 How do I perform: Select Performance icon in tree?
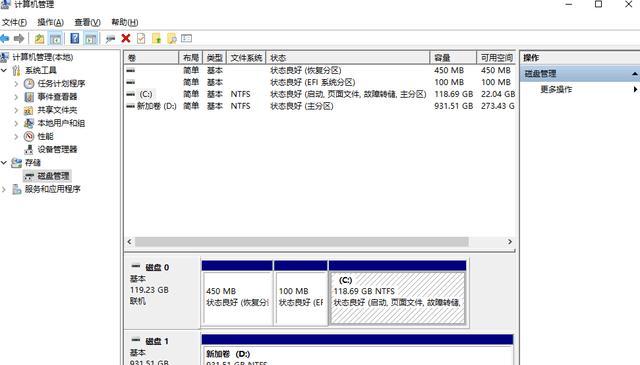pyautogui.click(x=29, y=136)
